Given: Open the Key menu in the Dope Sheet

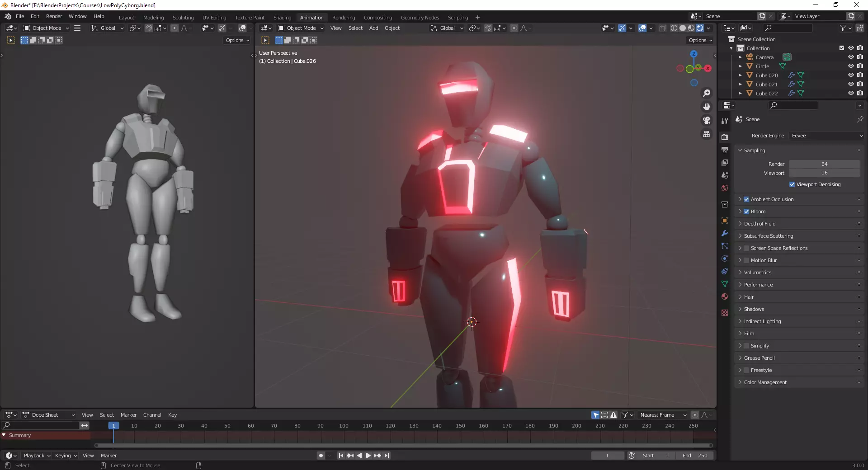Looking at the screenshot, I should click(x=172, y=415).
